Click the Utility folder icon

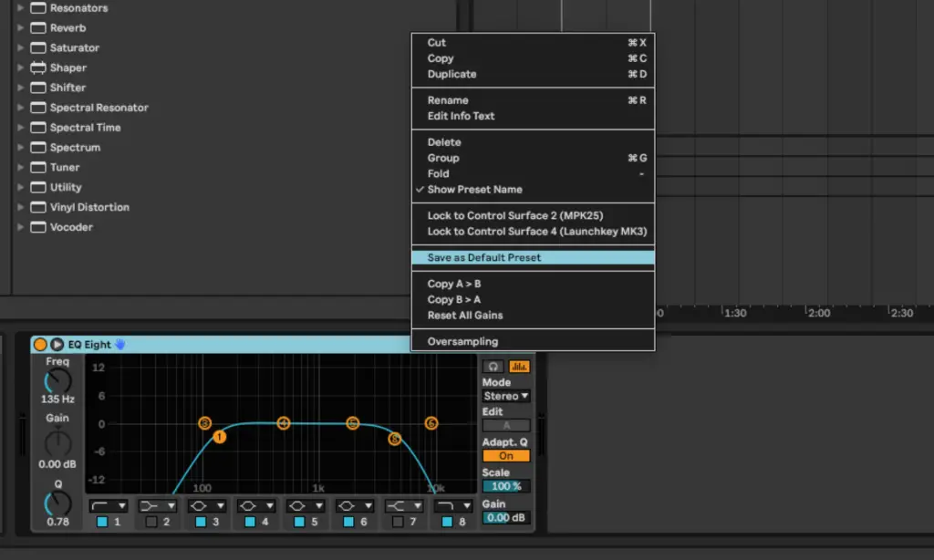point(38,187)
